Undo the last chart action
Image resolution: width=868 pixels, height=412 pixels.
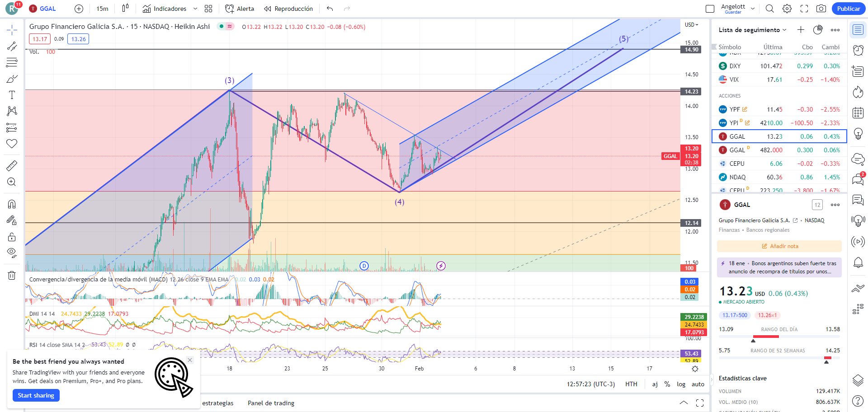(x=330, y=9)
